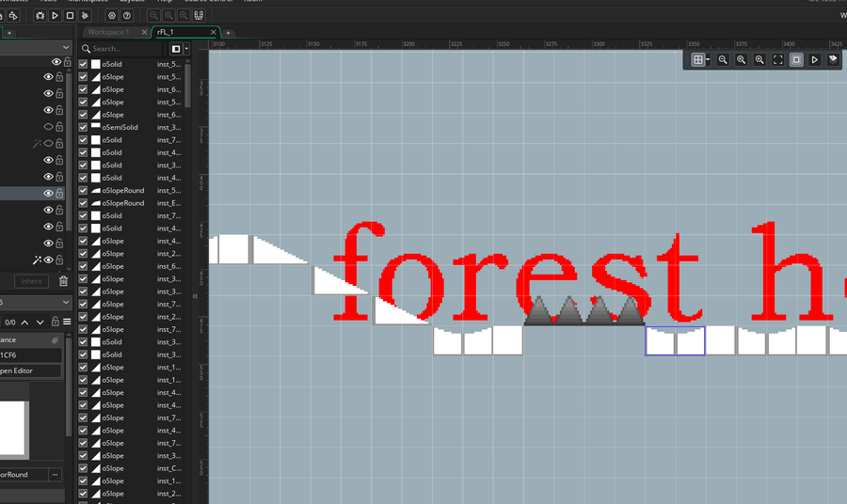Play room animation from the canvas toolbar
Screen dimensions: 847x504
[815, 60]
